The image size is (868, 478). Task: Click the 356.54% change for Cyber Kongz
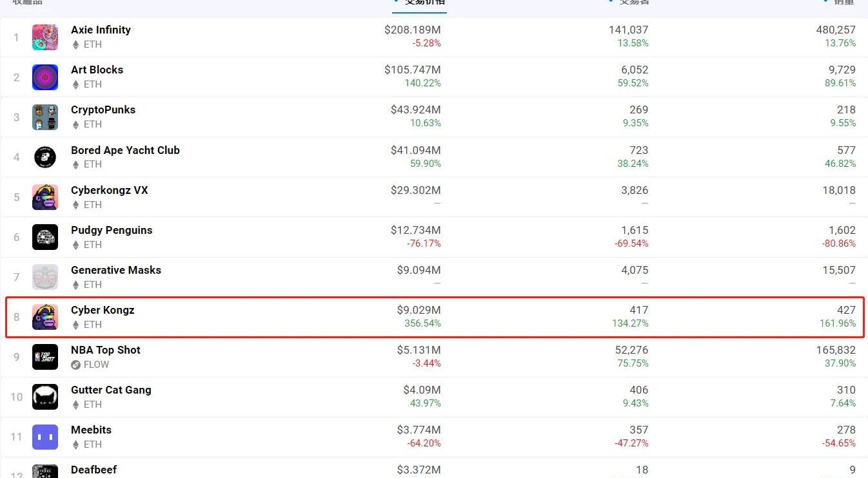[x=423, y=323]
